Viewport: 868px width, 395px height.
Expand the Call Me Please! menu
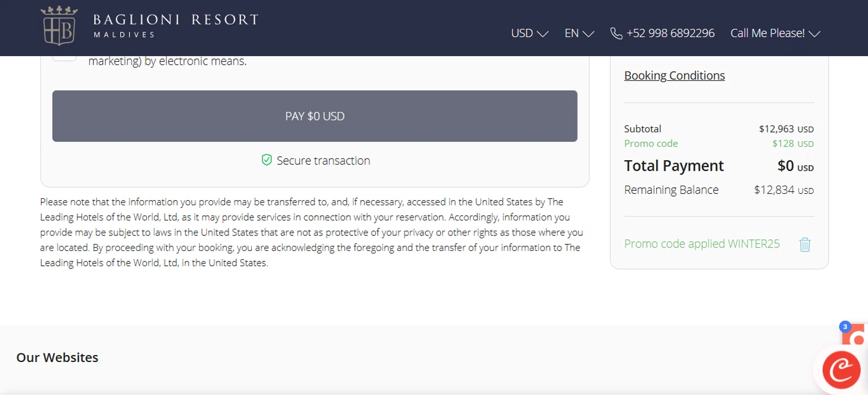click(x=775, y=34)
